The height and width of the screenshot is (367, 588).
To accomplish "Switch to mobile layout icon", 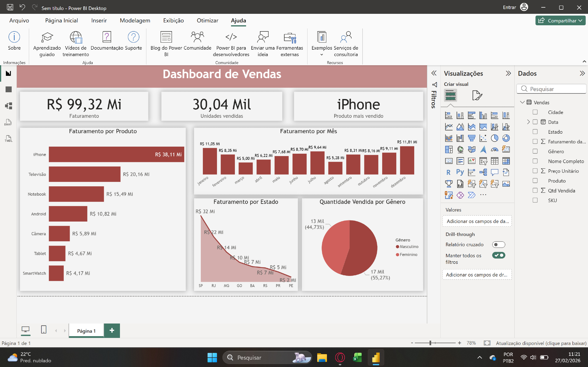I will tap(44, 330).
